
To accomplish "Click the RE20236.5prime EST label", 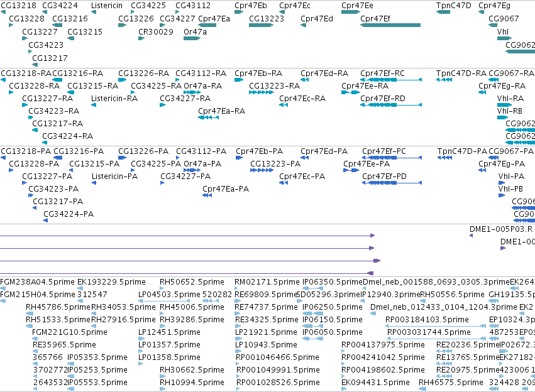I will [x=468, y=345].
